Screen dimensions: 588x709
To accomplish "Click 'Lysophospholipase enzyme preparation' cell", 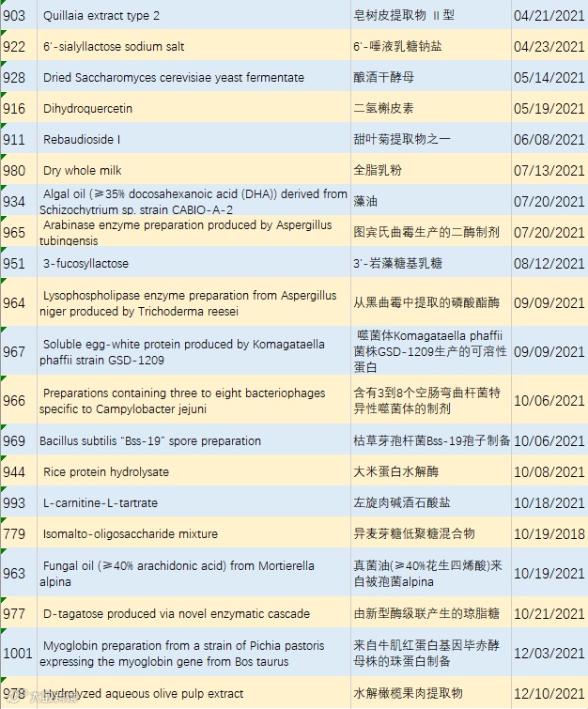I will point(193,302).
